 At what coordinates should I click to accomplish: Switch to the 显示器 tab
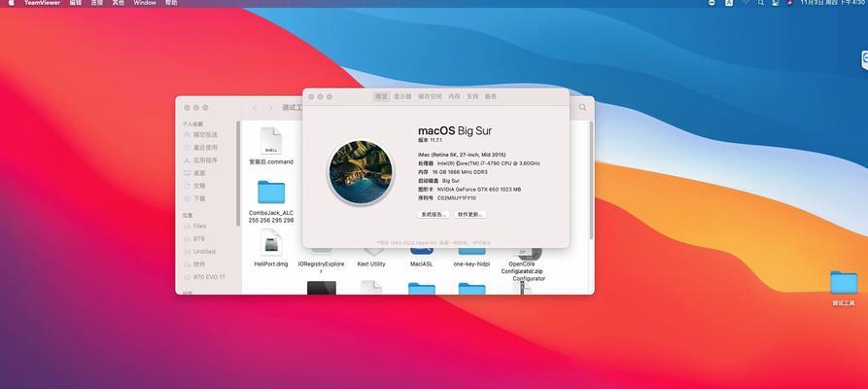[402, 96]
